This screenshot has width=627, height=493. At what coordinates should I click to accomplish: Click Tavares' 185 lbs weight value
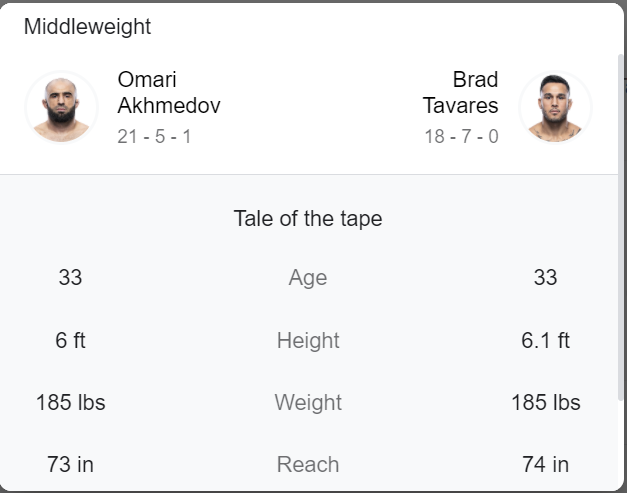pos(546,402)
